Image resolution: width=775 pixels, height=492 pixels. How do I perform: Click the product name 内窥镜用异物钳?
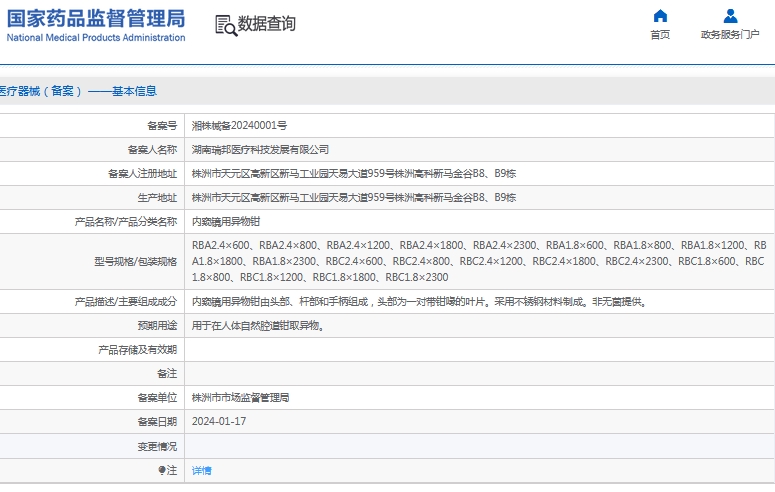coord(226,222)
